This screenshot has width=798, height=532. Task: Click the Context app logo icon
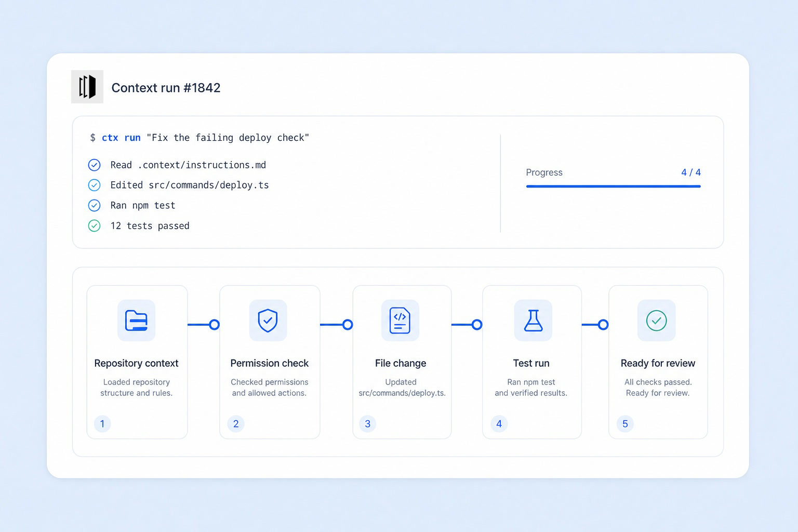(x=87, y=87)
